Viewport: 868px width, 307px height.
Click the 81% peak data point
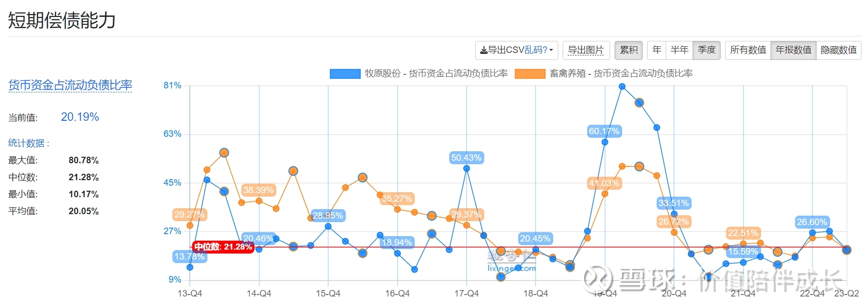coord(622,86)
